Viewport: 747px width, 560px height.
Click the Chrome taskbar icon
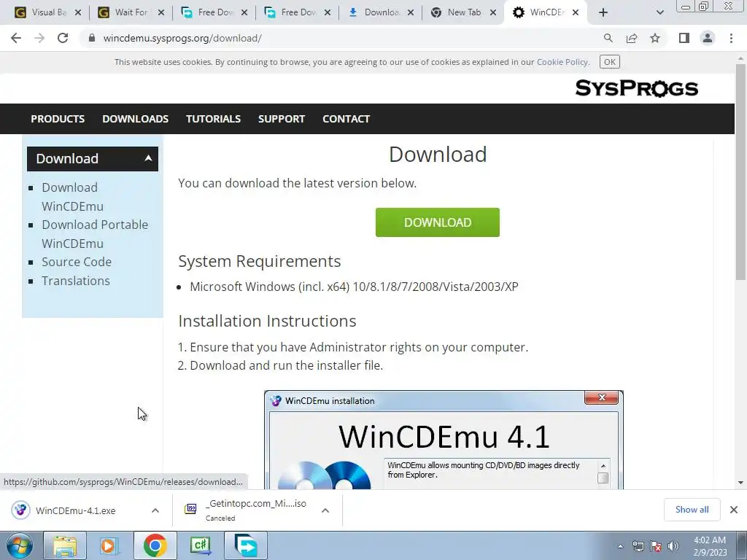tap(155, 545)
